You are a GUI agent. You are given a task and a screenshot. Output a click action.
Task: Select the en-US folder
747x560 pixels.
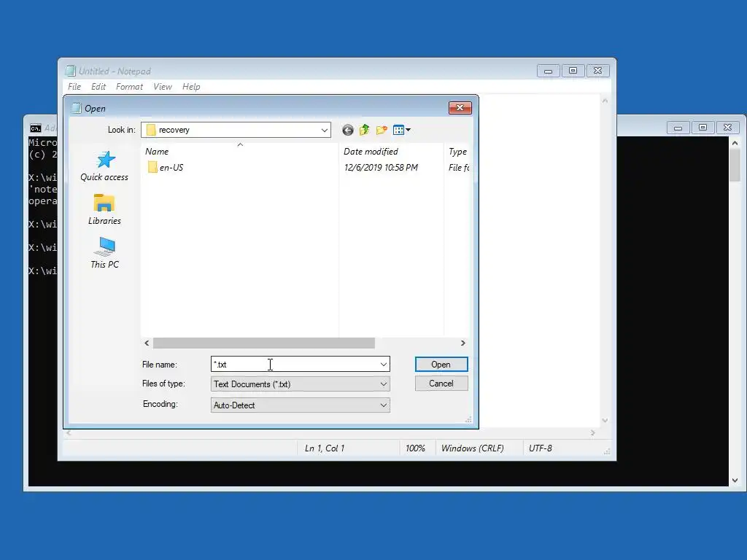[x=166, y=167]
